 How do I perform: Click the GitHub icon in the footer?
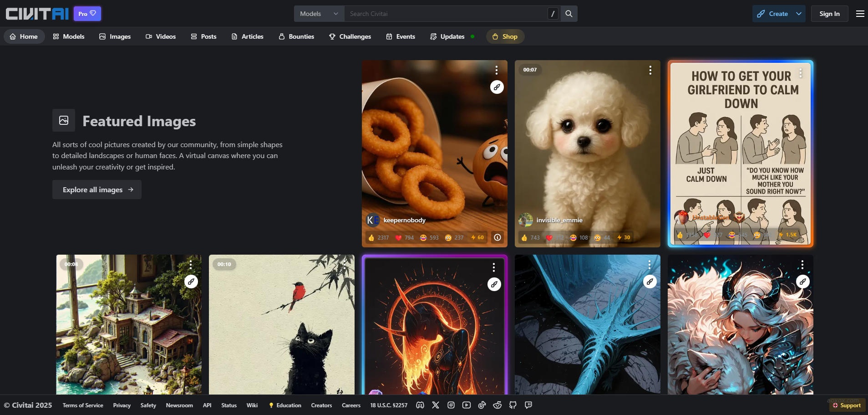513,405
